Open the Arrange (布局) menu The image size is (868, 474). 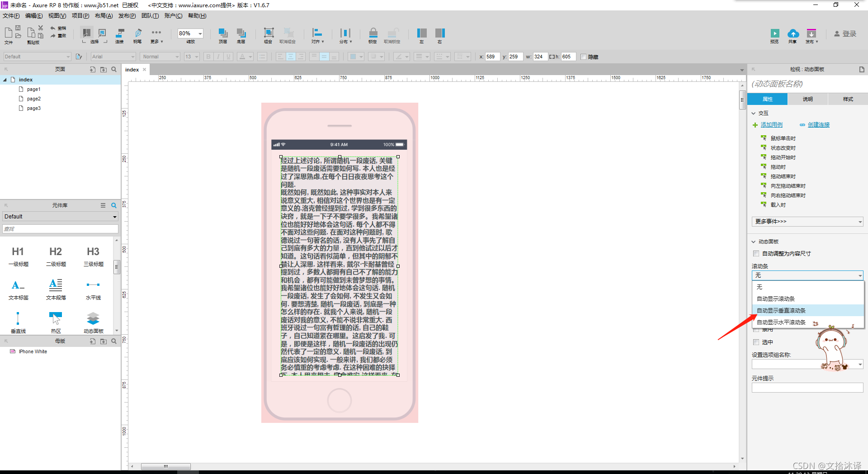pos(104,16)
